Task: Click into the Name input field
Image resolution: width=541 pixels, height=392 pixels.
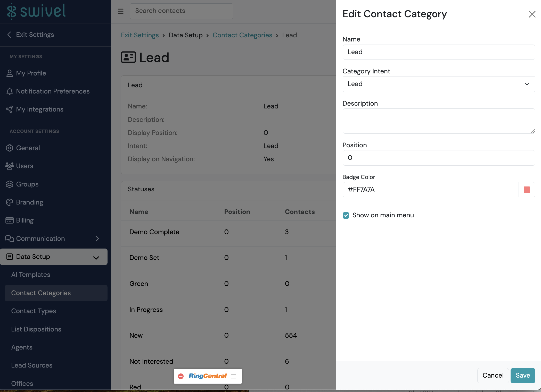Action: tap(439, 52)
